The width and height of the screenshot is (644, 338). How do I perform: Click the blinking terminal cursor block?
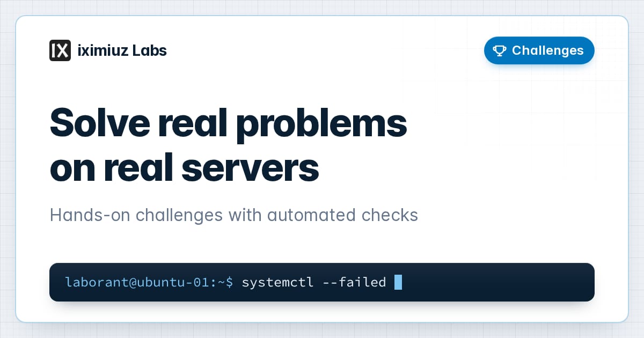[x=398, y=282]
